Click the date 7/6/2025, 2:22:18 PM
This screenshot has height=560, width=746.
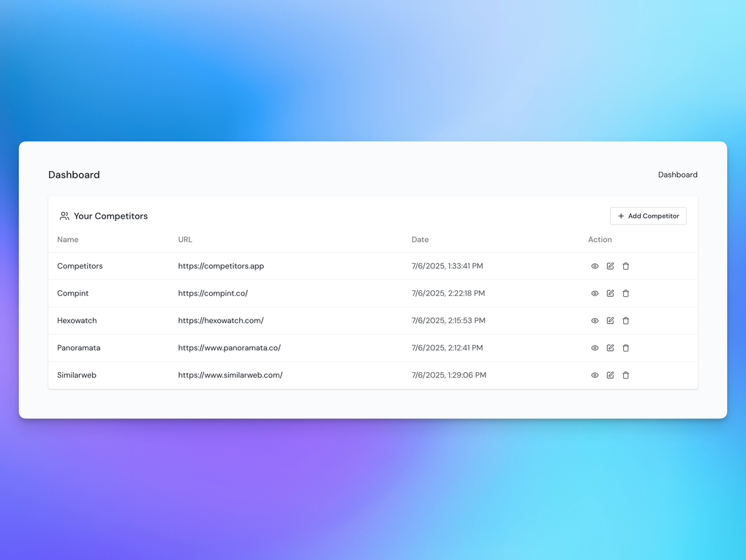pos(448,293)
